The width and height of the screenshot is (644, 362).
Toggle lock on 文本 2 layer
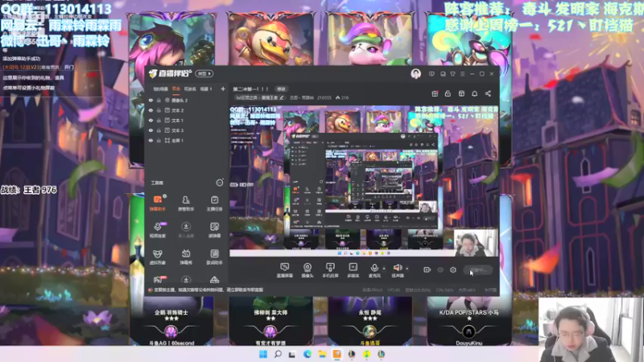159,110
